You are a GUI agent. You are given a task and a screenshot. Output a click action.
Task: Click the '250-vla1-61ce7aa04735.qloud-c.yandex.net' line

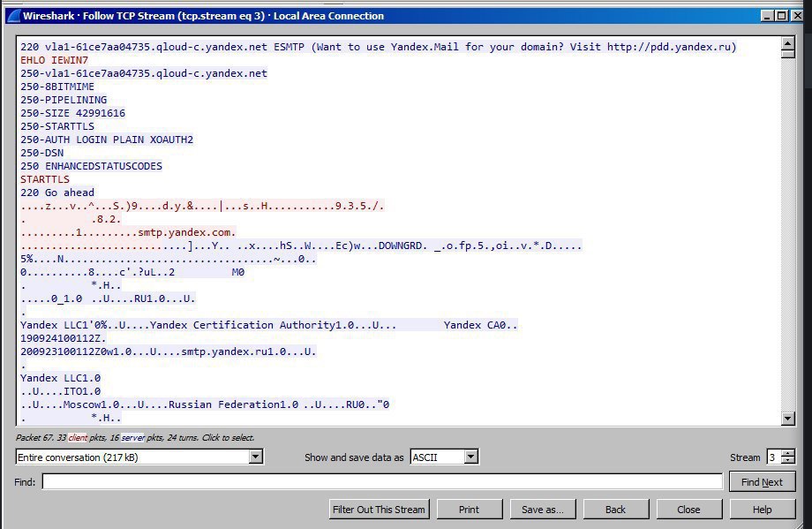144,73
